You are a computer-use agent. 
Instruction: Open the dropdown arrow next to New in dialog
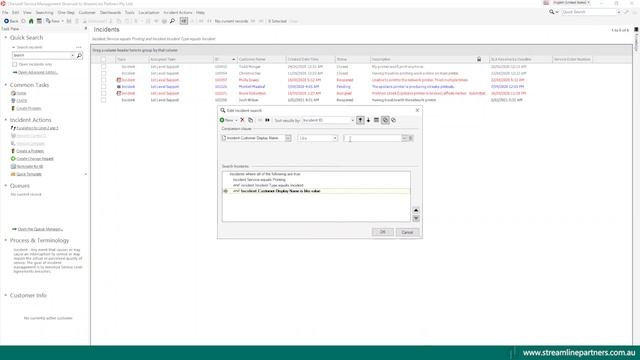(x=236, y=120)
